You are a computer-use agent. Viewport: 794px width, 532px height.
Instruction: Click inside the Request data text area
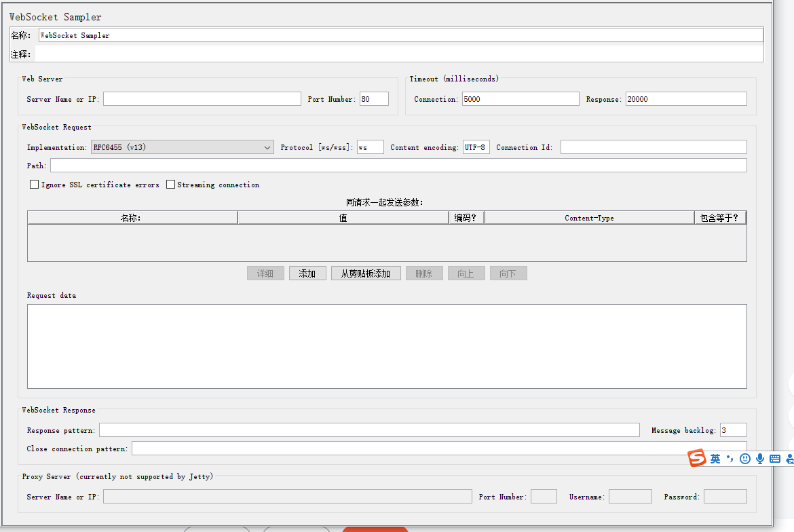pyautogui.click(x=387, y=346)
